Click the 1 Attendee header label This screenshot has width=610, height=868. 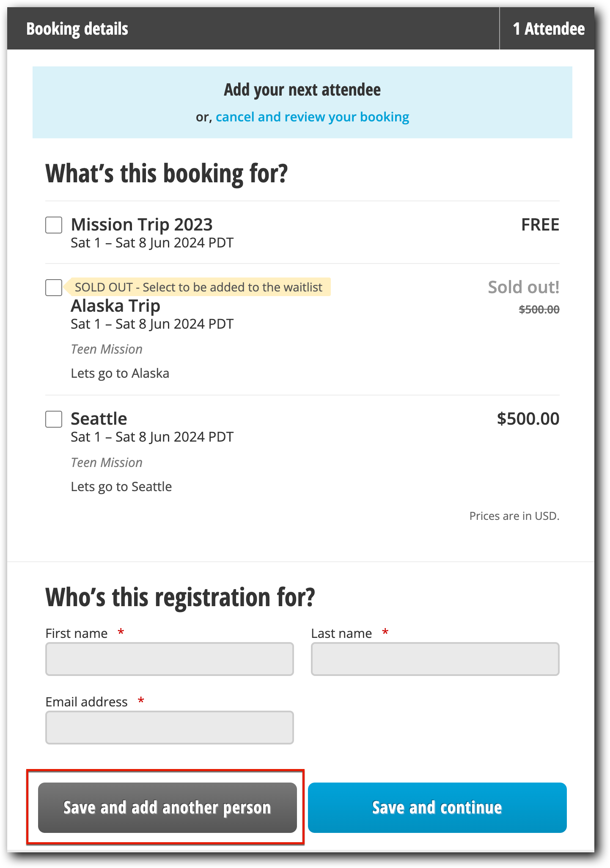pyautogui.click(x=549, y=28)
